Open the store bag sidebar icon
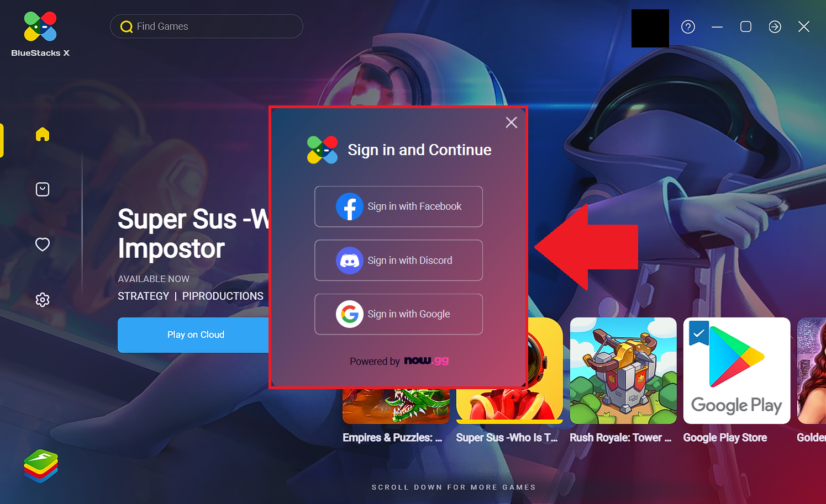 [43, 189]
